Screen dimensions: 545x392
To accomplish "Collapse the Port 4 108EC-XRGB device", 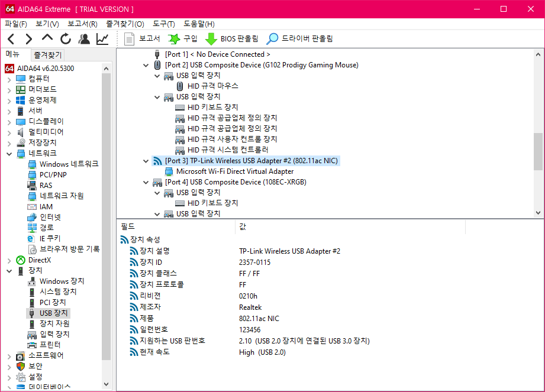I will point(146,182).
